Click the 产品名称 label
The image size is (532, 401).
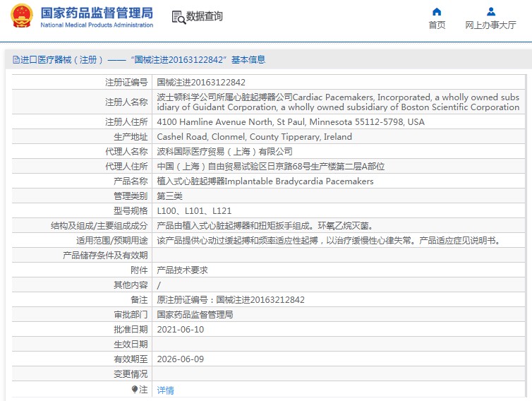[x=131, y=181]
